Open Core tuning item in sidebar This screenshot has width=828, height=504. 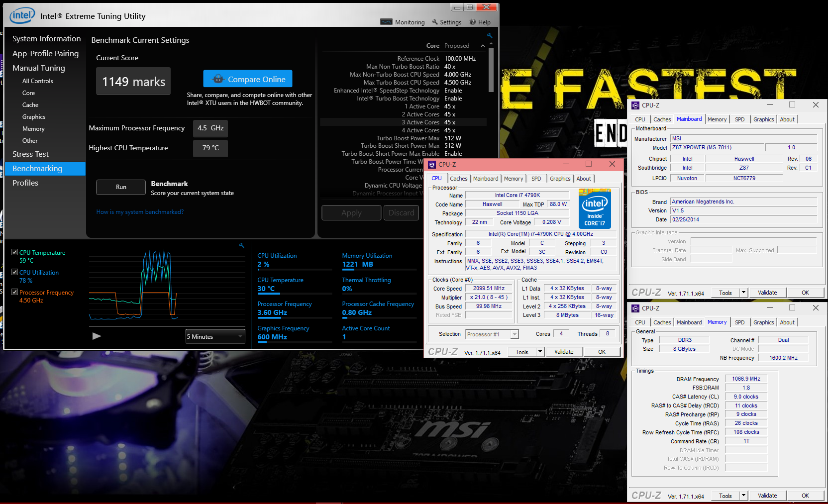tap(28, 93)
